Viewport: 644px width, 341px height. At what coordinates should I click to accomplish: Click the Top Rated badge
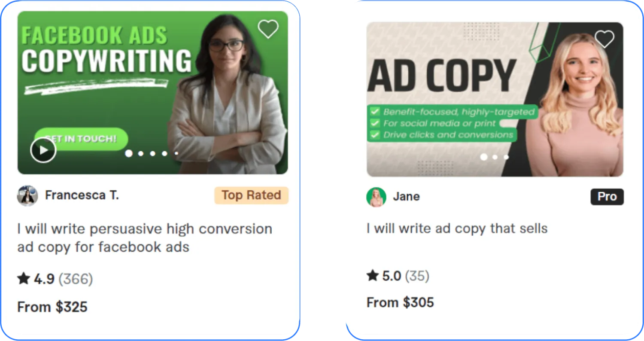[x=252, y=195]
